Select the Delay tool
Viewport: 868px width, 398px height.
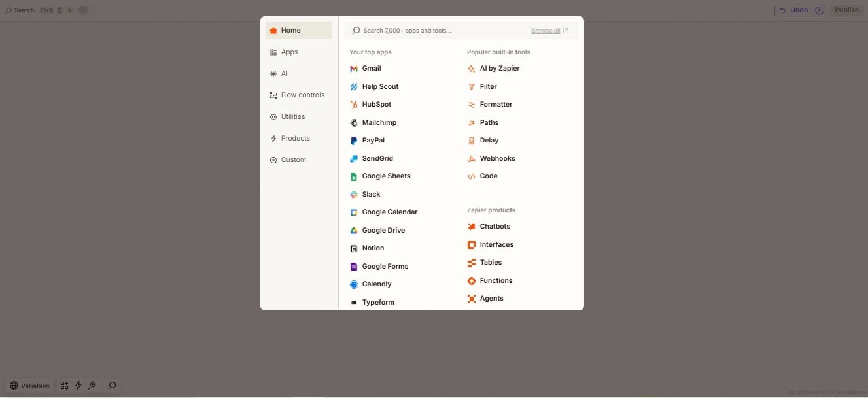click(489, 140)
